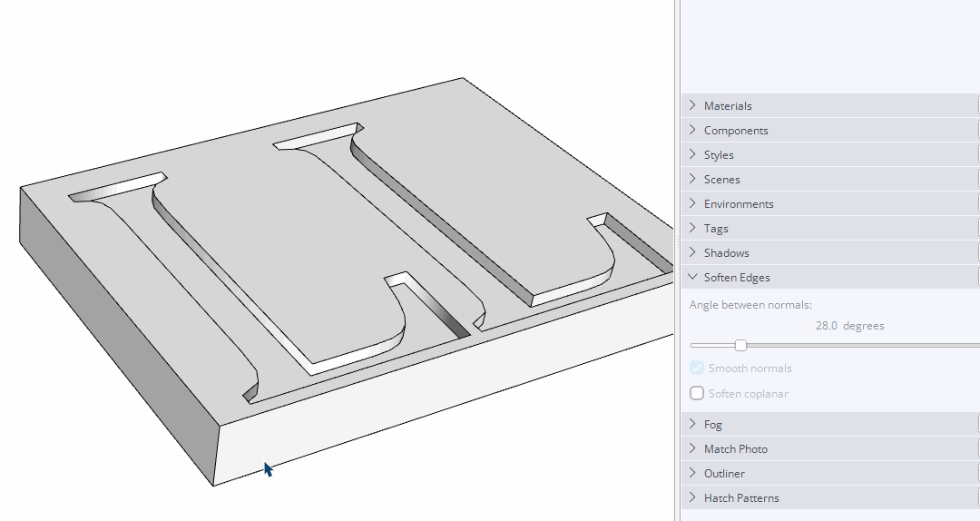Toggle the Smooth normals checkbox

pos(697,368)
